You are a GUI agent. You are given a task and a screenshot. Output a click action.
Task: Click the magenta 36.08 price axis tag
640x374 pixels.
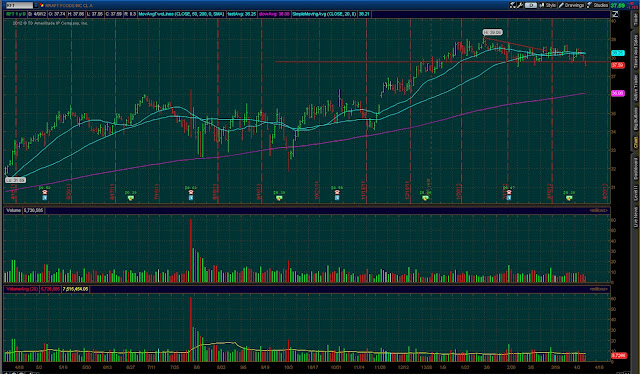click(x=618, y=94)
